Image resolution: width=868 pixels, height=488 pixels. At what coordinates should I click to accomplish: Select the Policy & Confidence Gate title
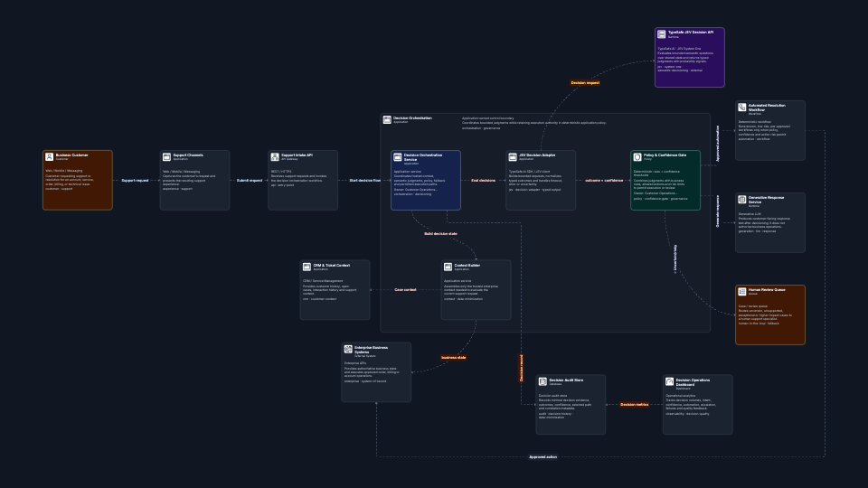click(665, 155)
